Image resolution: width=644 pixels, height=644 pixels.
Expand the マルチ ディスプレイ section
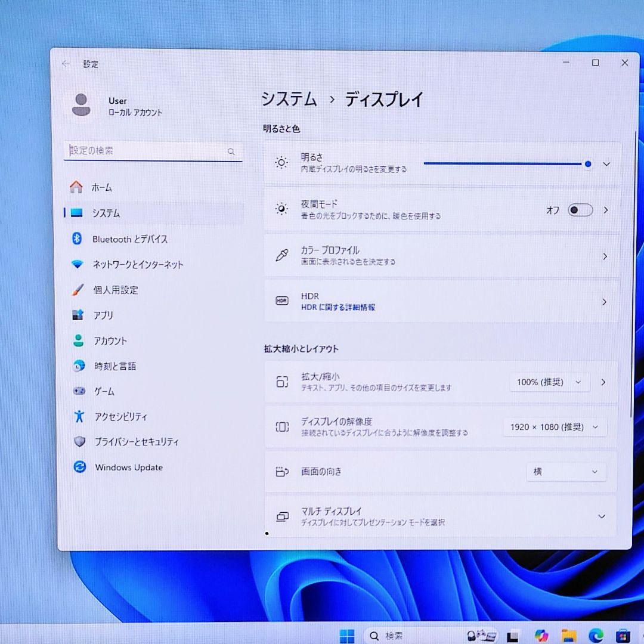coord(603,516)
